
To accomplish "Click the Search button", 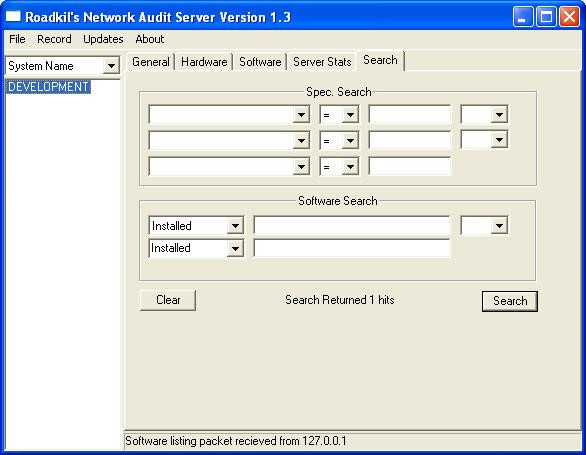I will pos(510,301).
